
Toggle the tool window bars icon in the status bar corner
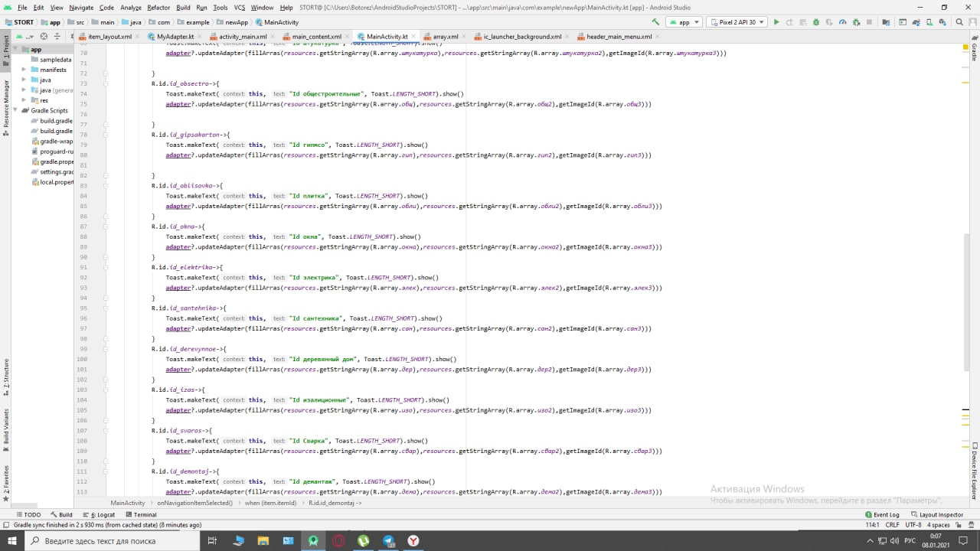click(5, 525)
